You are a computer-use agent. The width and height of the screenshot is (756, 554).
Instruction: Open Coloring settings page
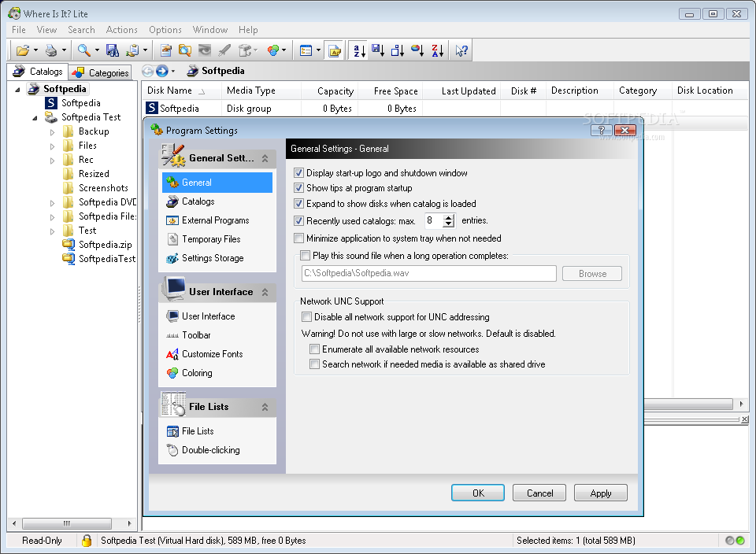pyautogui.click(x=197, y=373)
